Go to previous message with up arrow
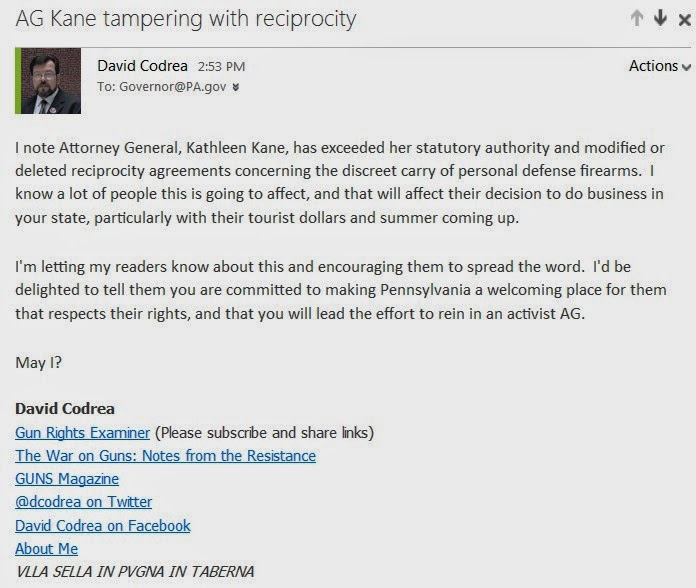696x588 pixels. pyautogui.click(x=637, y=18)
